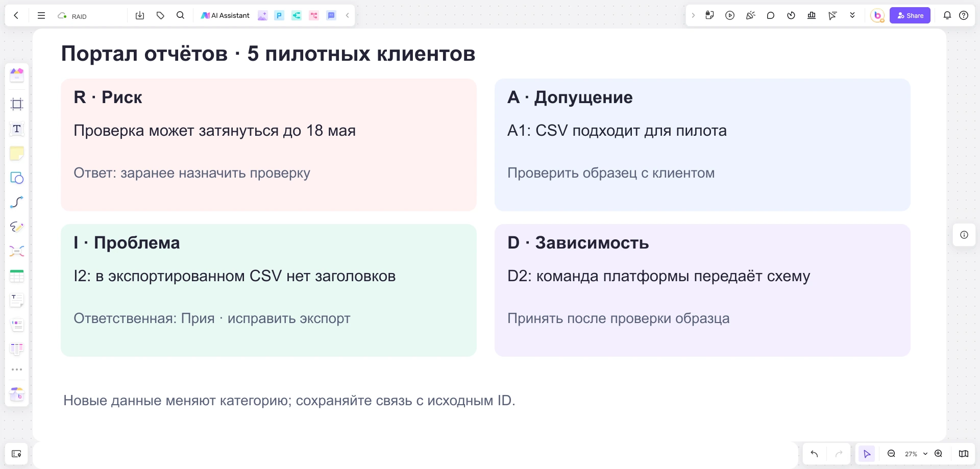Click the blue P AI tool icon
Image resolution: width=980 pixels, height=469 pixels.
pos(279,15)
